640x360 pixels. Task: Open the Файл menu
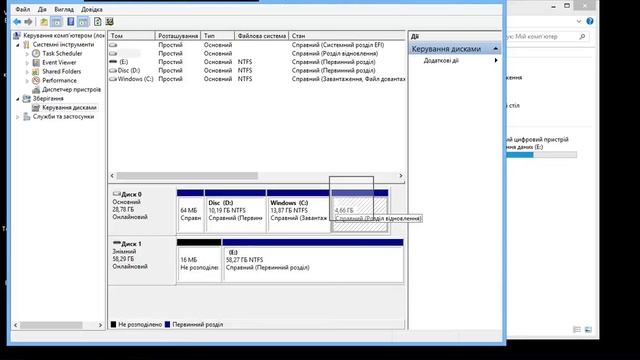[x=23, y=9]
